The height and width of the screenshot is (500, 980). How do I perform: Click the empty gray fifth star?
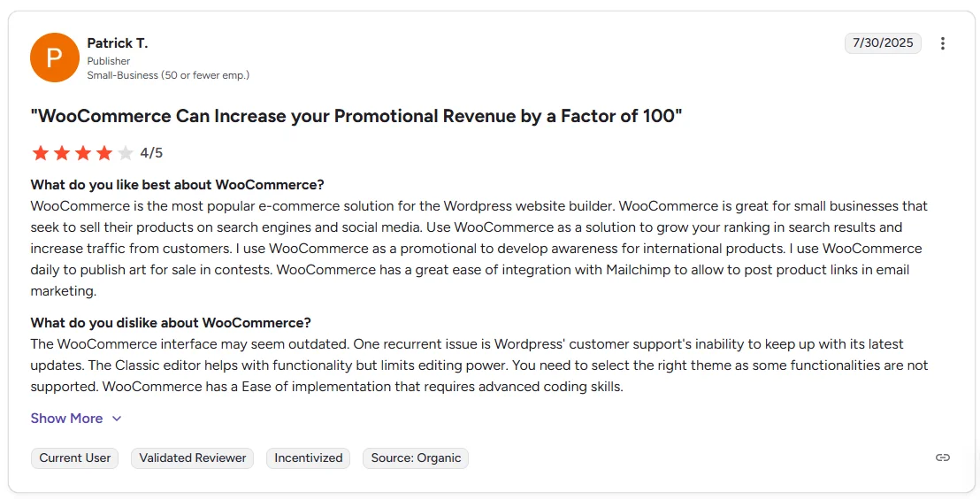coord(126,153)
